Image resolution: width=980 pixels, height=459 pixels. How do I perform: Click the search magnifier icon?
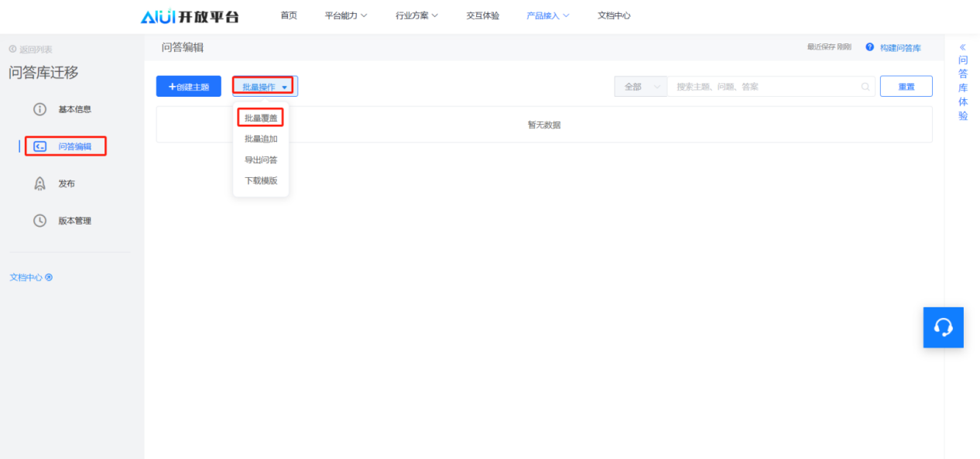click(865, 87)
